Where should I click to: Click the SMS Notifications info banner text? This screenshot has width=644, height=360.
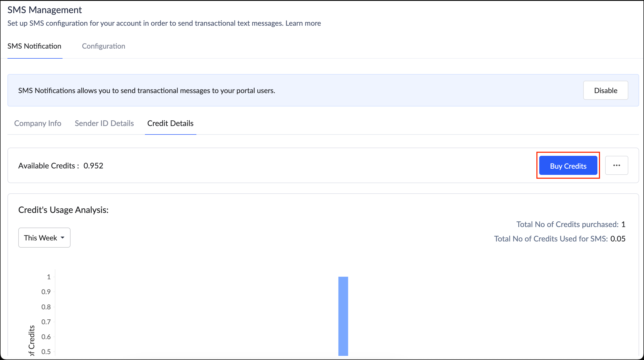point(146,91)
